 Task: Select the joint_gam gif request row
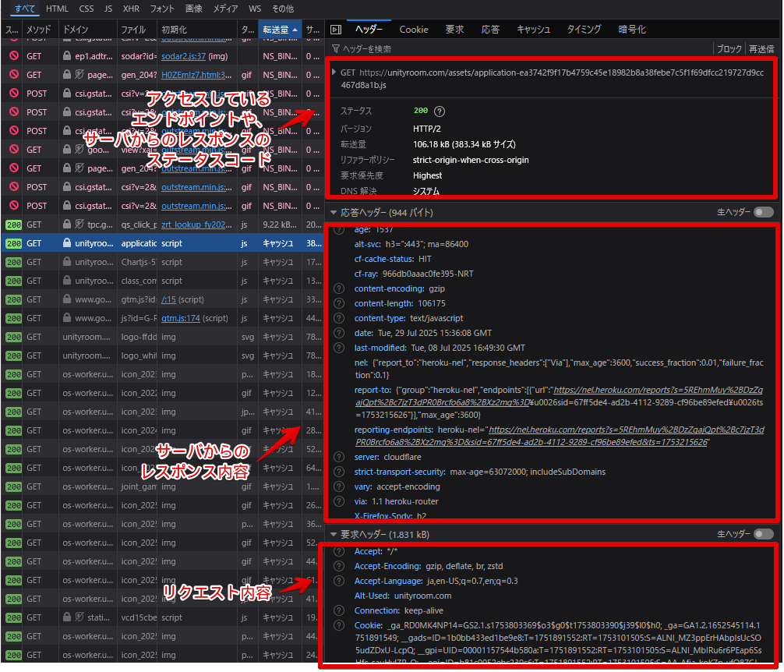click(x=163, y=486)
